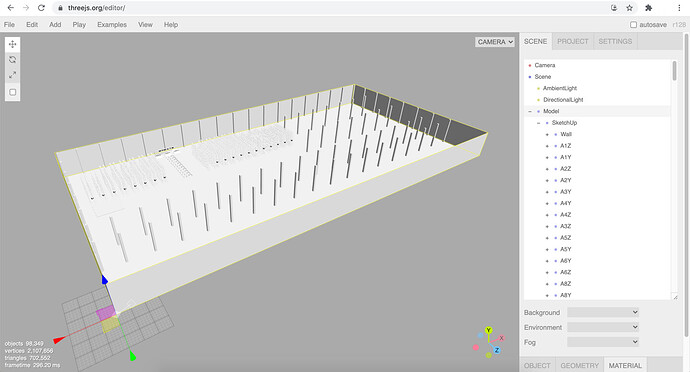Open the browser extensions puzzle icon
This screenshot has width=690, height=372.
tap(648, 8)
